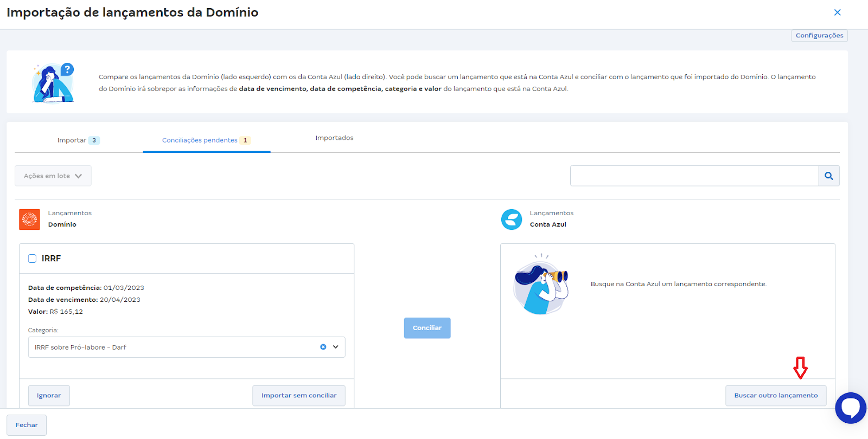This screenshot has height=439, width=868.
Task: Click the 'Data de competência: 01/03/2023' text
Action: pos(86,288)
